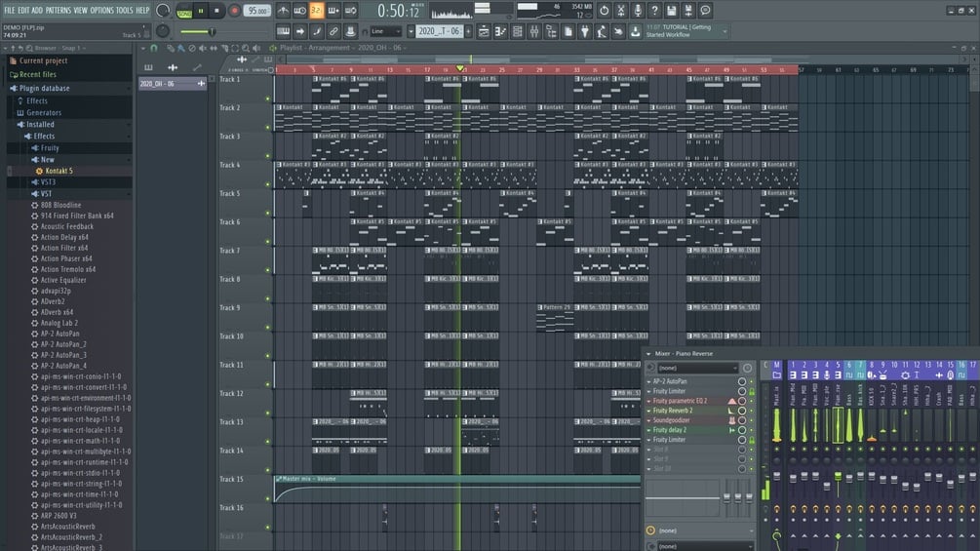Toggle the overdub recording icon

click(x=333, y=11)
